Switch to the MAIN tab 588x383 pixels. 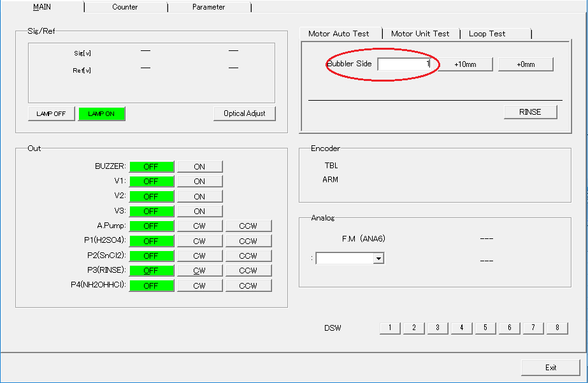(x=42, y=7)
